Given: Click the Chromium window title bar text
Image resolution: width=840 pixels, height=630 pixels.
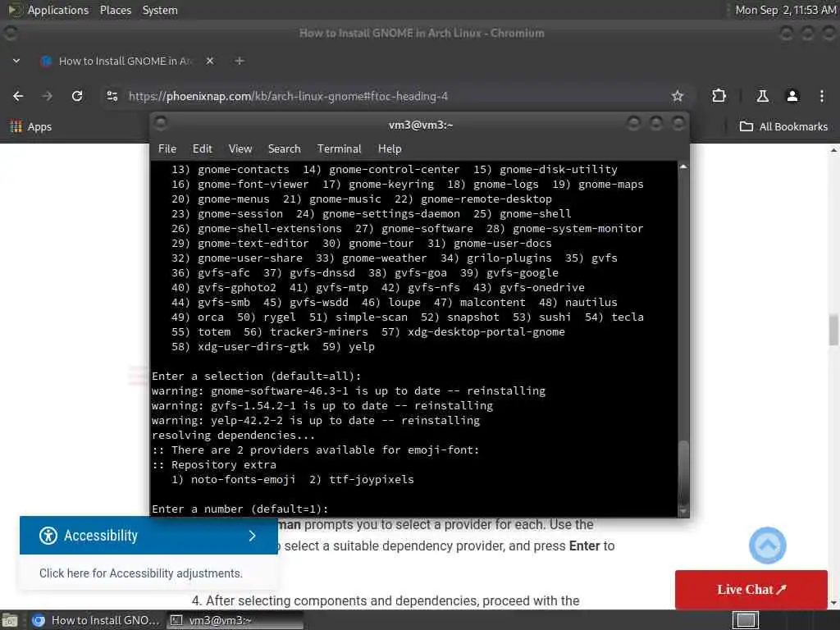Looking at the screenshot, I should pos(422,33).
